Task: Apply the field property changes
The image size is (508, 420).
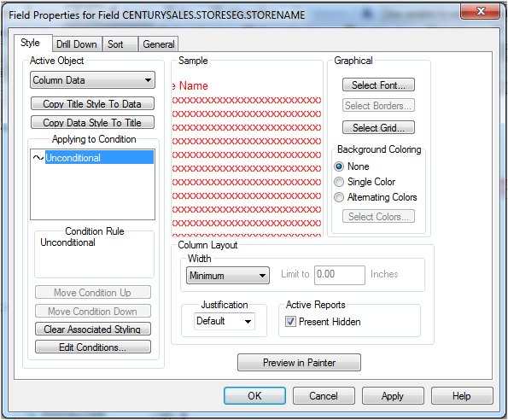Action: (x=393, y=396)
